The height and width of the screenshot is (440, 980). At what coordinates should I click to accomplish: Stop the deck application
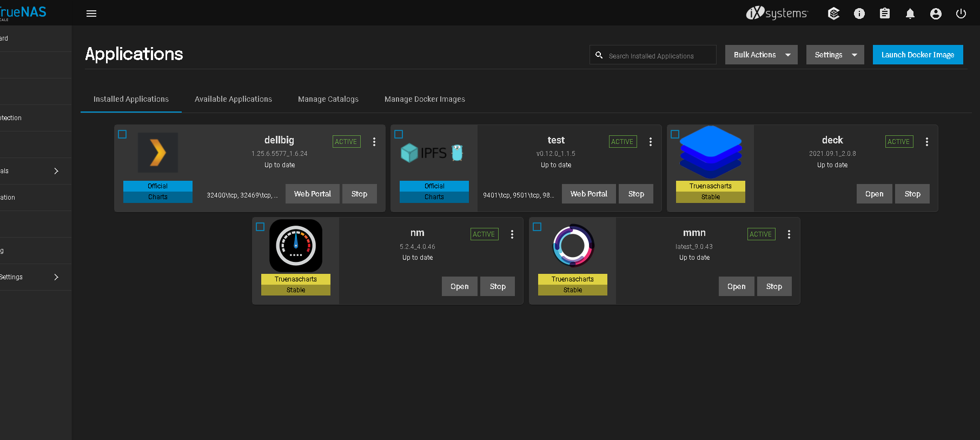pyautogui.click(x=912, y=194)
